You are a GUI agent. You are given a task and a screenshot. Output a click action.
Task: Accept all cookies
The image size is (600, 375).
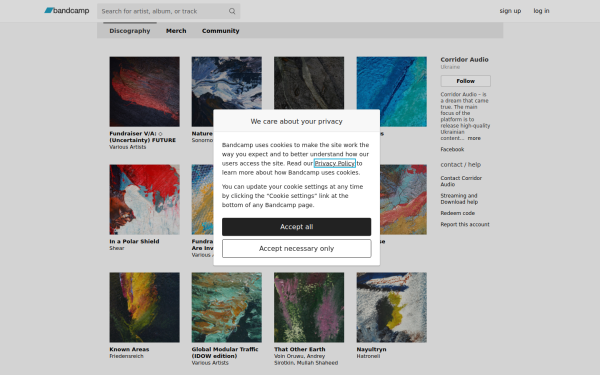[297, 227]
